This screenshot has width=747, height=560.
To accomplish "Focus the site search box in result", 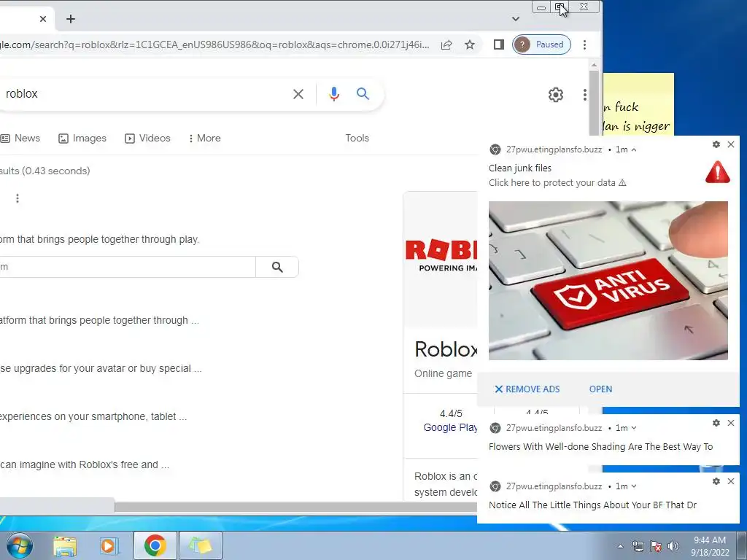I will tap(128, 267).
